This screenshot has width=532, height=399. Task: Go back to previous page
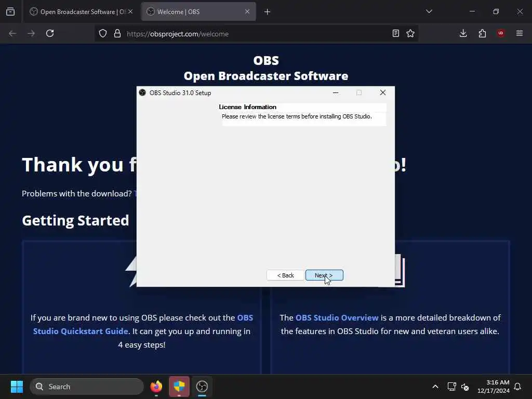pos(12,34)
